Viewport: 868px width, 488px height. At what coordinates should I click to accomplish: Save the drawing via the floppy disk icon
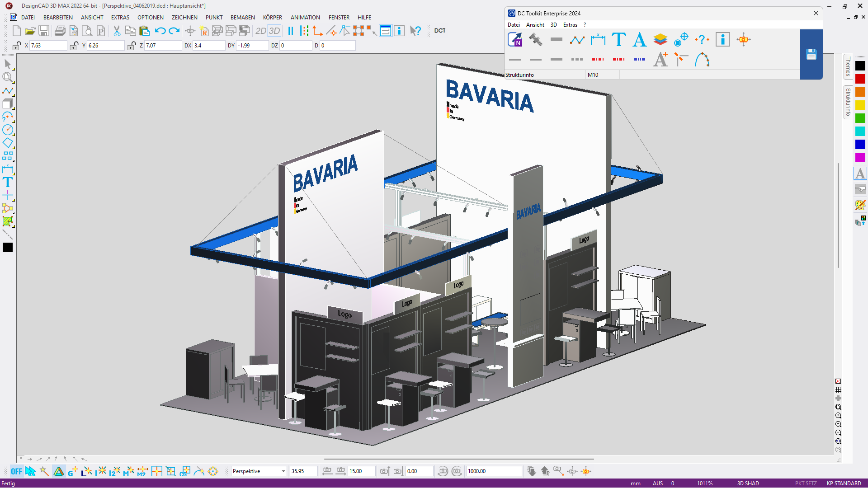(44, 31)
